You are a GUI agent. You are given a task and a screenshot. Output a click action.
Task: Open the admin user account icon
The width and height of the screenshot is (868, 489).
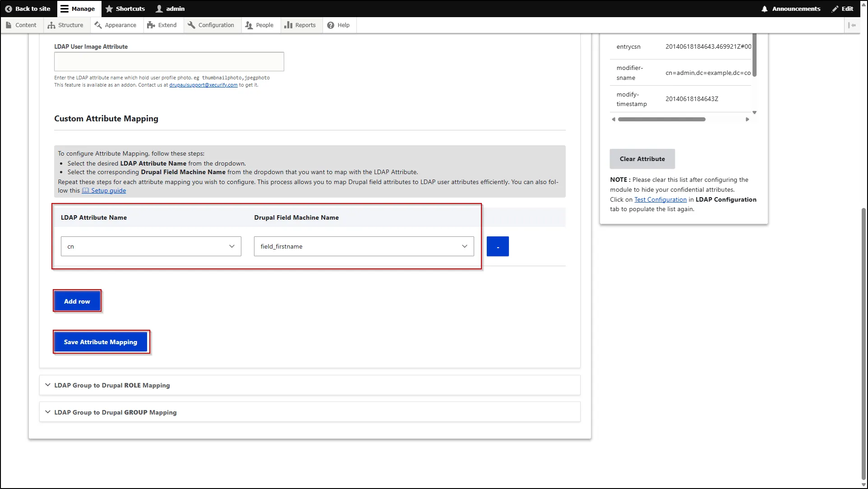[x=159, y=9]
